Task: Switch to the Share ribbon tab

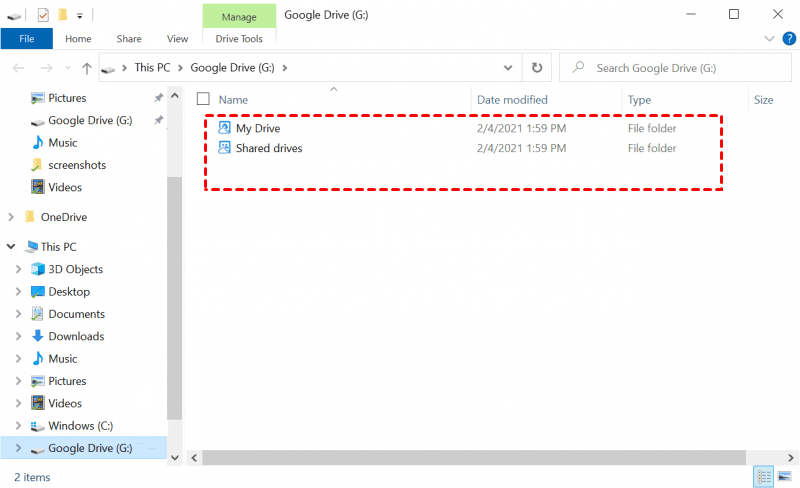Action: [x=129, y=39]
